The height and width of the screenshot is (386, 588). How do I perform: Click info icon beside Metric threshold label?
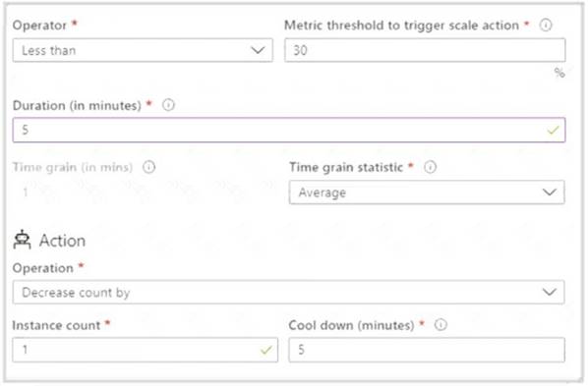point(546,26)
